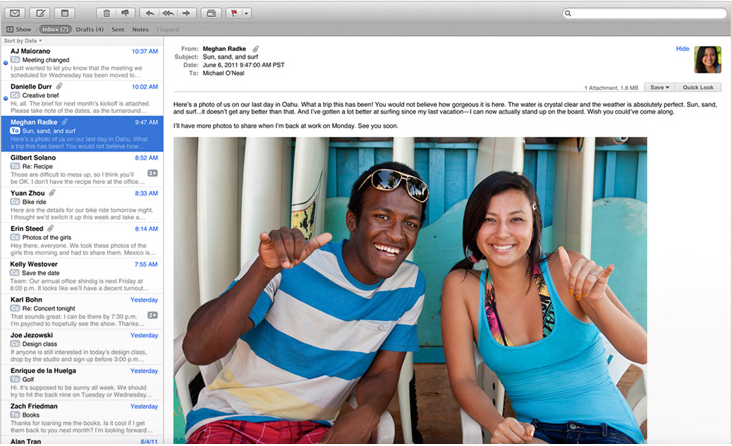
Task: Create a new note
Action: [x=65, y=13]
